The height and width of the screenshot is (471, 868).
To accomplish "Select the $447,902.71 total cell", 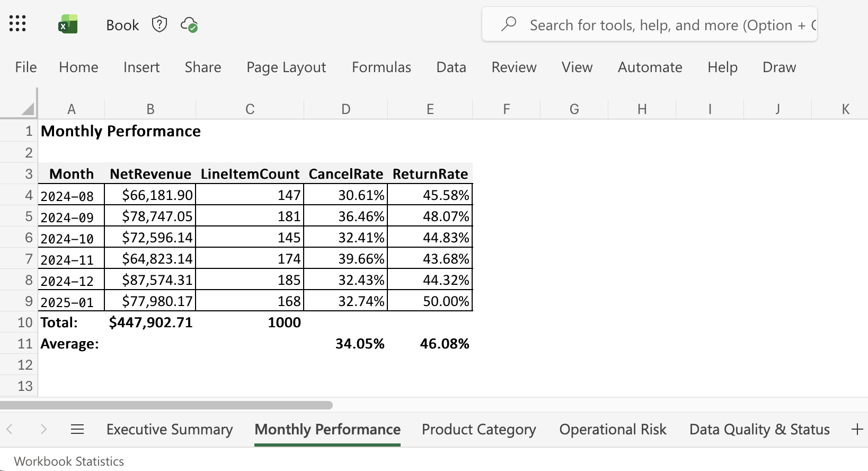I will 150,322.
